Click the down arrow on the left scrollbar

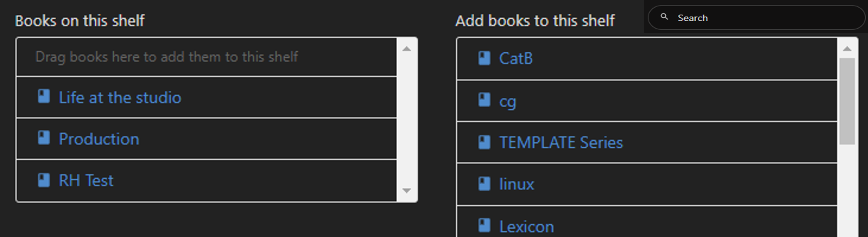[407, 190]
